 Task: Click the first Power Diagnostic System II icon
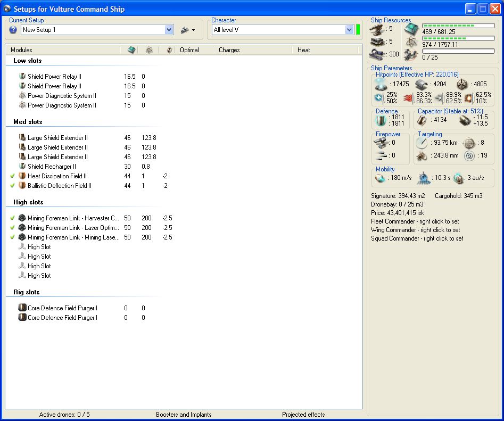pyautogui.click(x=22, y=96)
